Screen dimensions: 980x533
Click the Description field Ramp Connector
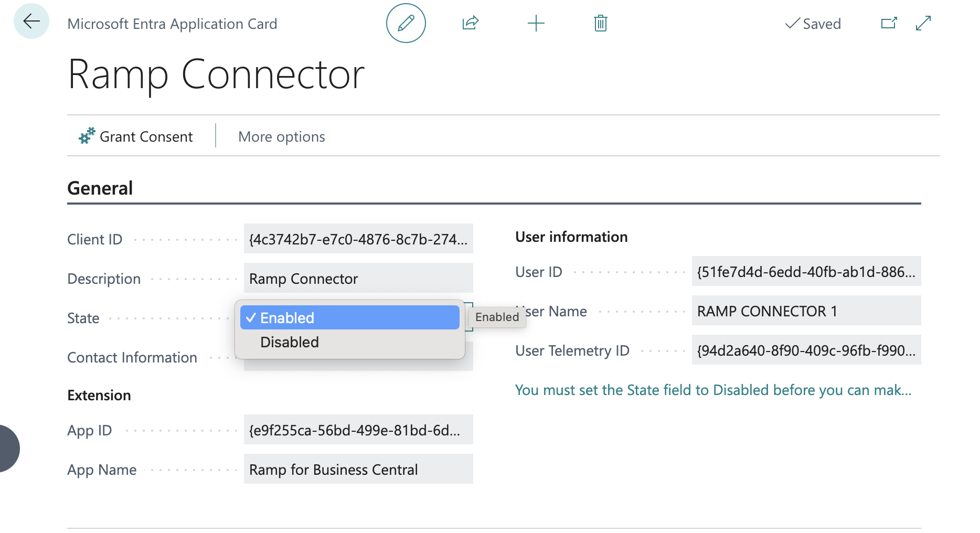358,278
